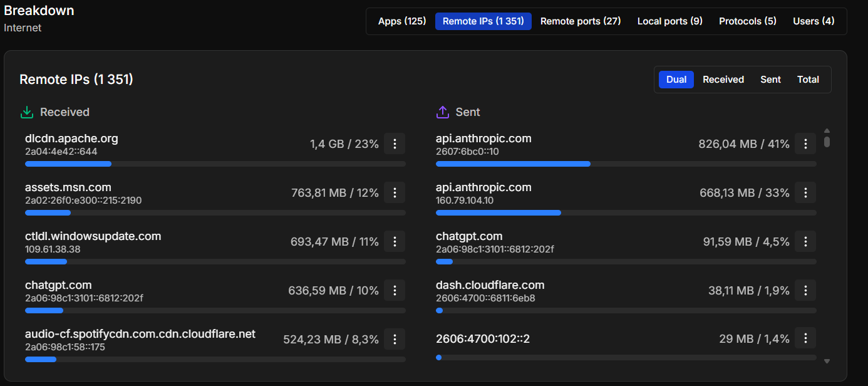Click the 668,13 MB / 33% value

coord(745,193)
